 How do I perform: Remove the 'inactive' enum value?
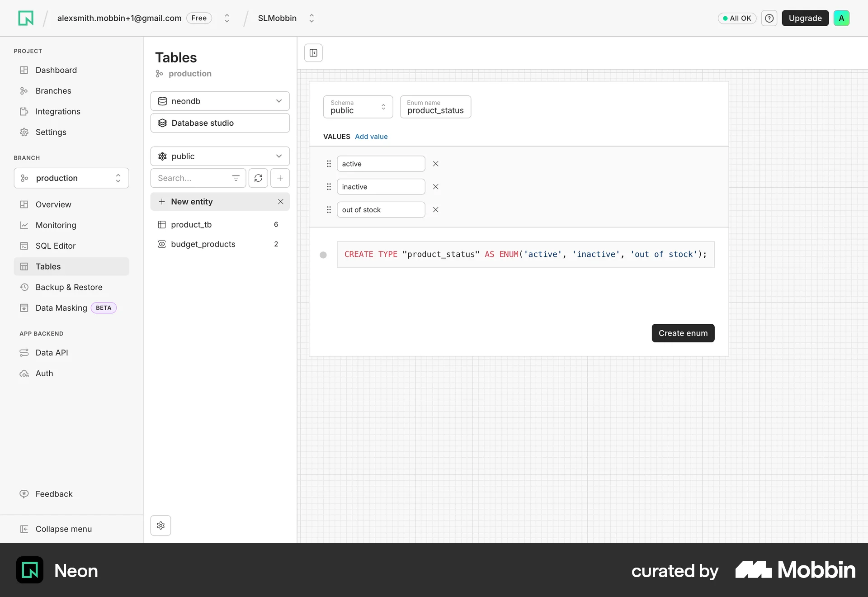point(436,187)
